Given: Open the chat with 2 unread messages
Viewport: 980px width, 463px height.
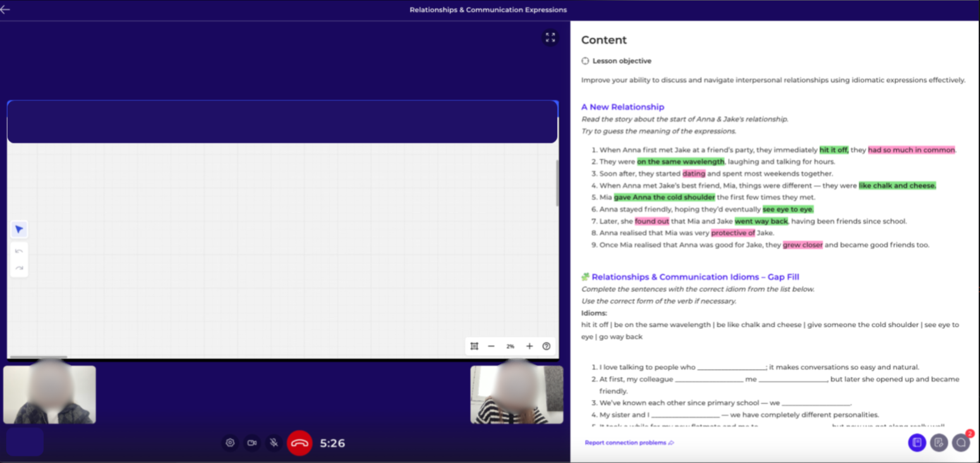Looking at the screenshot, I should coord(960,442).
